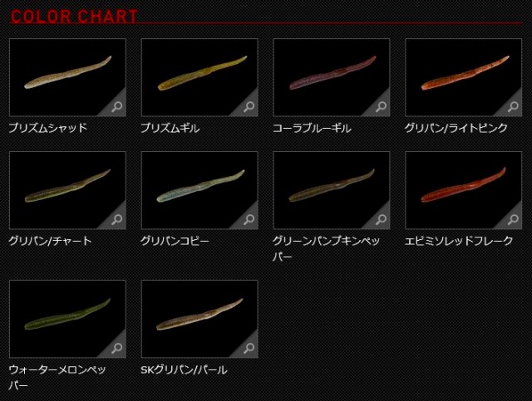The height and width of the screenshot is (401, 532).
Task: Click magnifier icon on プリズムシャッド image
Action: (116, 107)
